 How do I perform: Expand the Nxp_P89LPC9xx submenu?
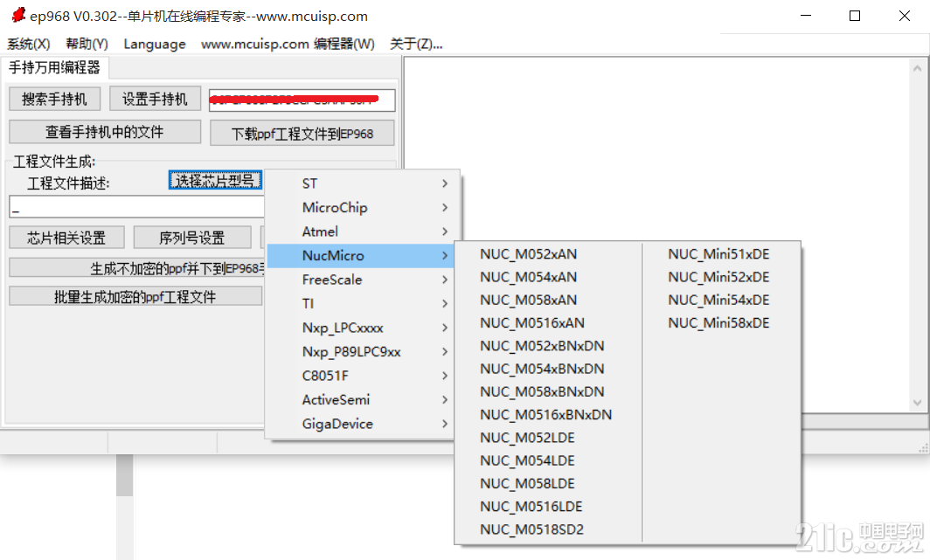pos(361,351)
